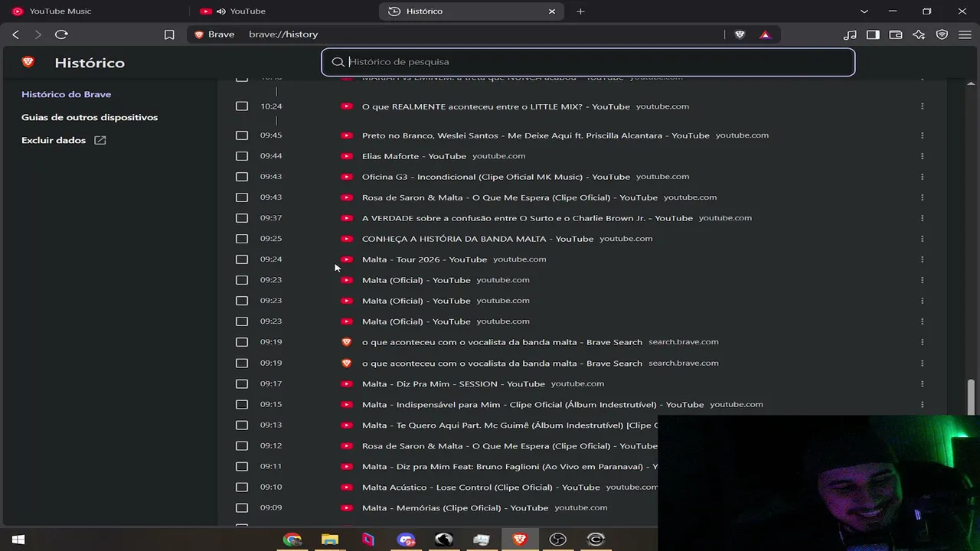Viewport: 980px width, 551px height.
Task: Open the Windows Start menu
Action: click(18, 540)
